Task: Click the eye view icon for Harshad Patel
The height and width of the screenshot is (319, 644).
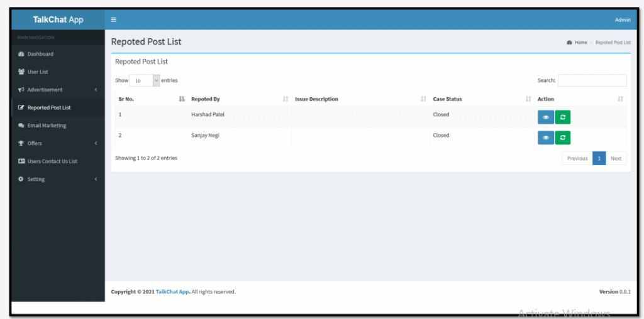Action: [x=545, y=118]
